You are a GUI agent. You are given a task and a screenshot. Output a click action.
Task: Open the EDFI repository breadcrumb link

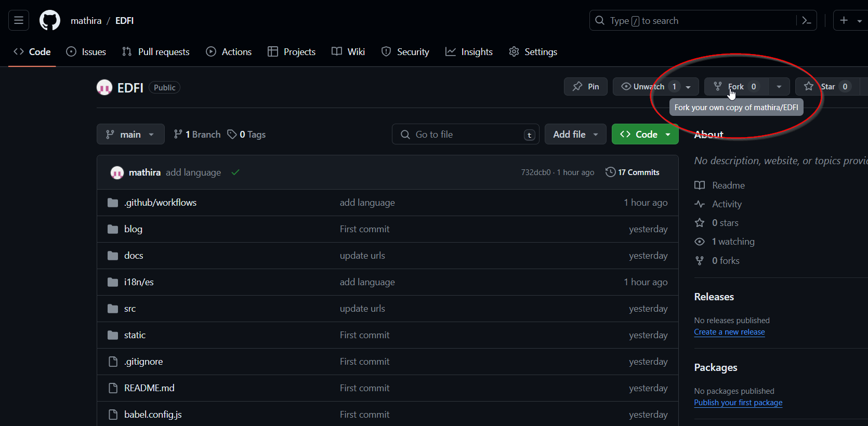125,21
